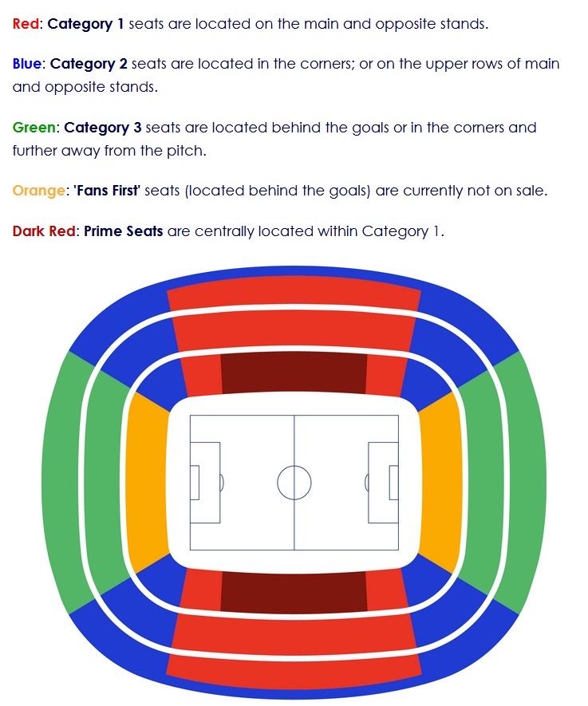Image resolution: width=588 pixels, height=706 pixels.
Task: Click the pitch centre circle
Action: point(294,482)
